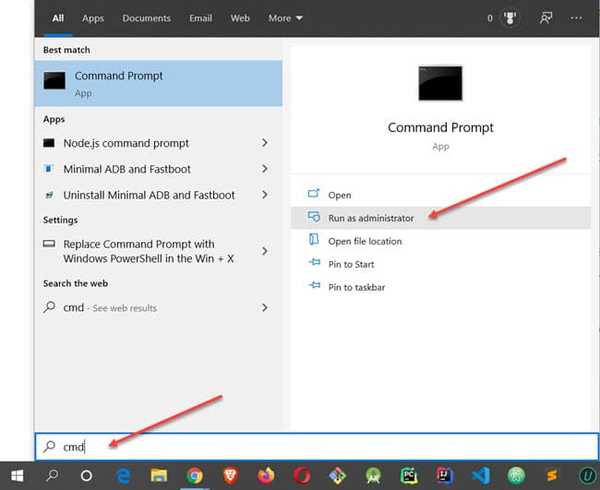600x490 pixels.
Task: Open the green round taskbar app icon
Action: [x=516, y=476]
